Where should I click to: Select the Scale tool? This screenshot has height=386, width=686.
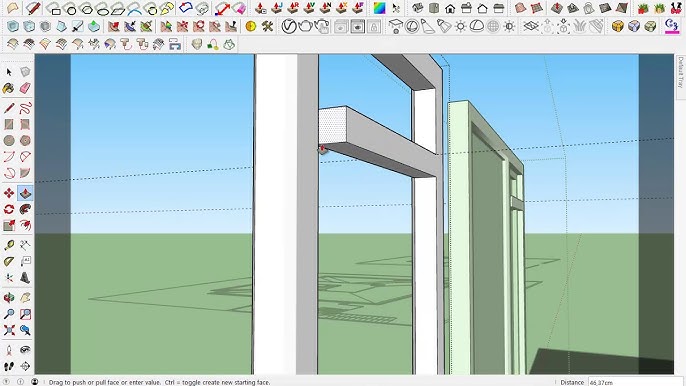[9, 225]
